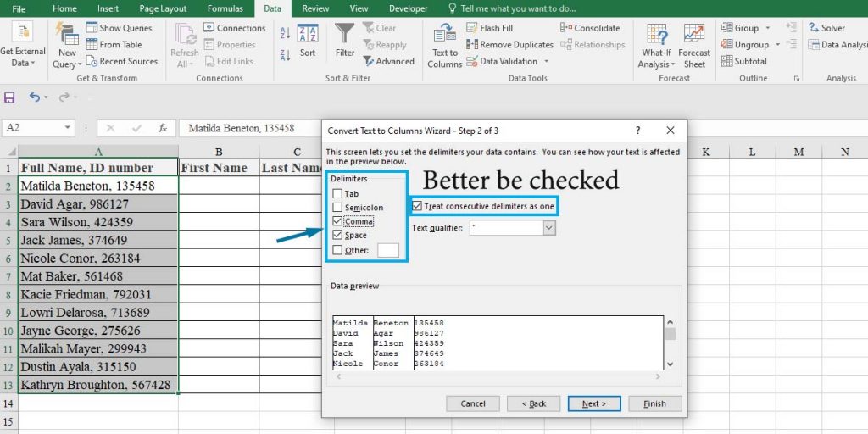Open the Text qualifier dropdown
The width and height of the screenshot is (868, 434).
tap(549, 227)
